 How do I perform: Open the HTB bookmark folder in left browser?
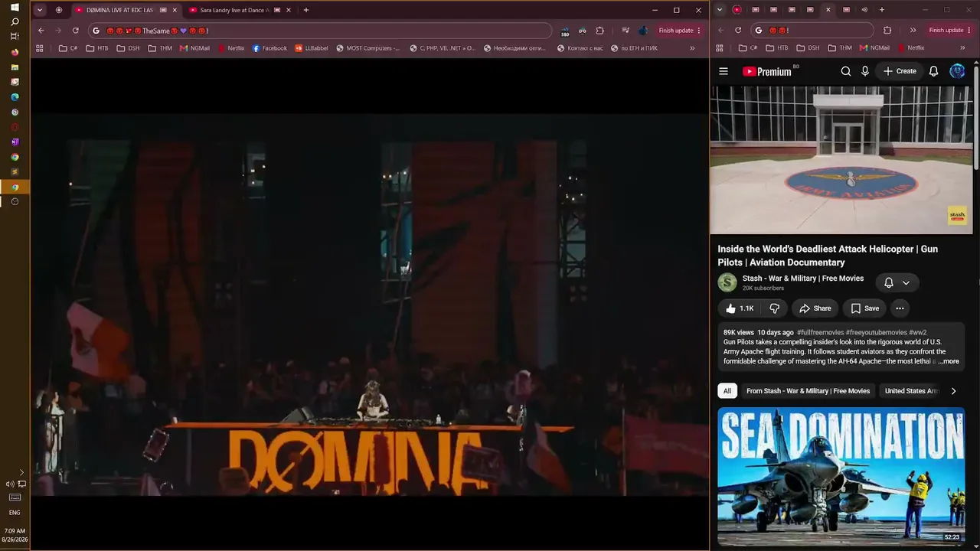(97, 48)
